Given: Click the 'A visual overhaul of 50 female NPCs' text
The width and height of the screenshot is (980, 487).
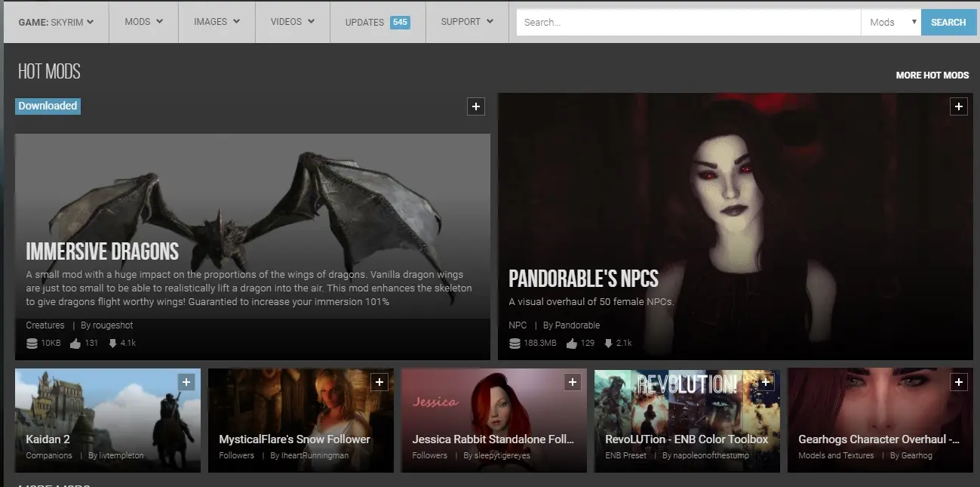Looking at the screenshot, I should (591, 302).
